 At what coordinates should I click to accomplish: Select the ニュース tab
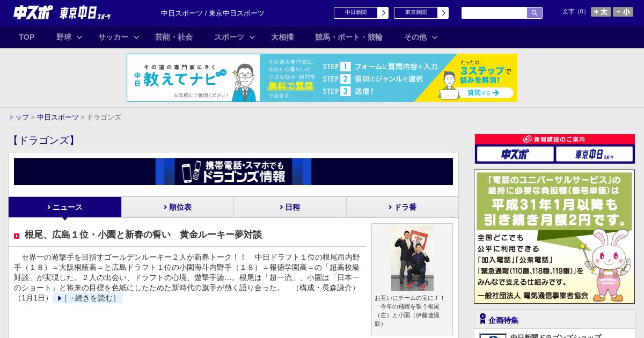65,207
